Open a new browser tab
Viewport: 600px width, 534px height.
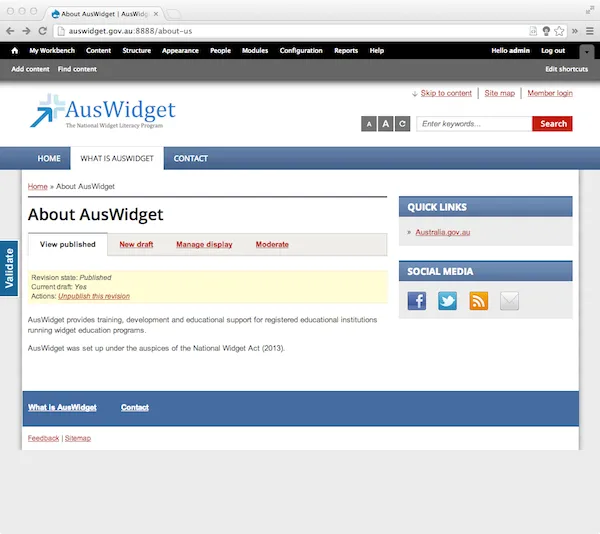(174, 14)
